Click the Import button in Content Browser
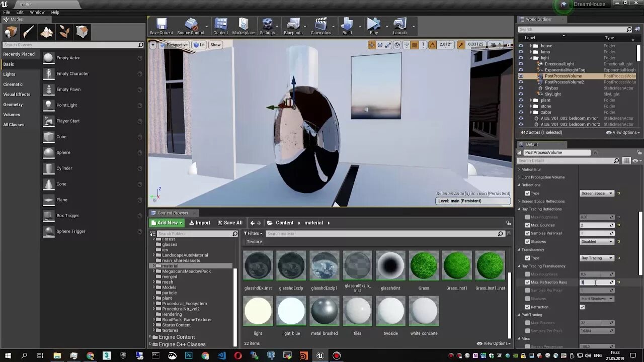 coord(200,223)
